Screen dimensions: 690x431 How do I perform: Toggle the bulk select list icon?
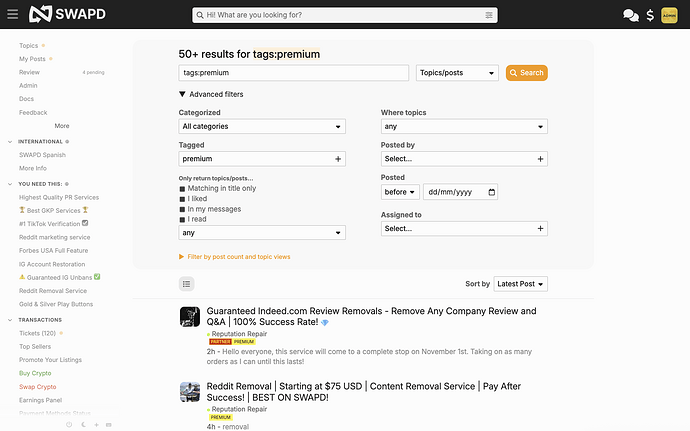tap(187, 284)
